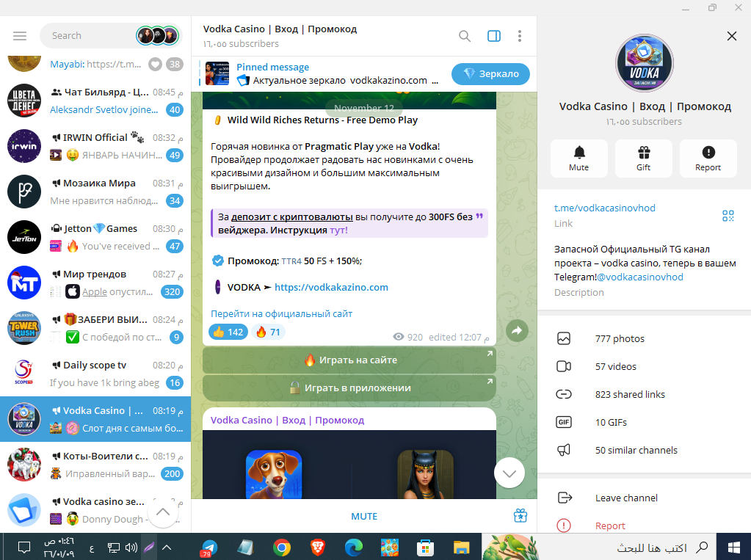
Task: Click the тут! instruction link
Action: point(338,230)
